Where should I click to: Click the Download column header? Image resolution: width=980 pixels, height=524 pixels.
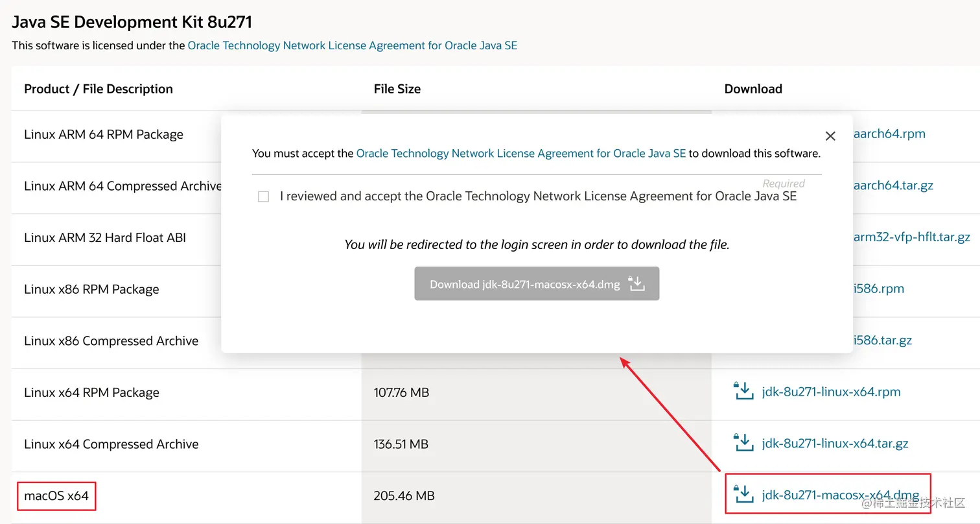753,89
